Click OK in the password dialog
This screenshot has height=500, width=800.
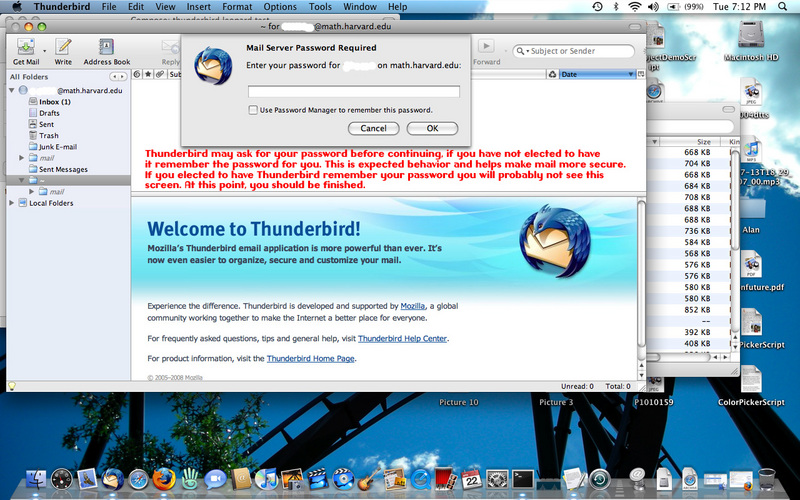[432, 128]
